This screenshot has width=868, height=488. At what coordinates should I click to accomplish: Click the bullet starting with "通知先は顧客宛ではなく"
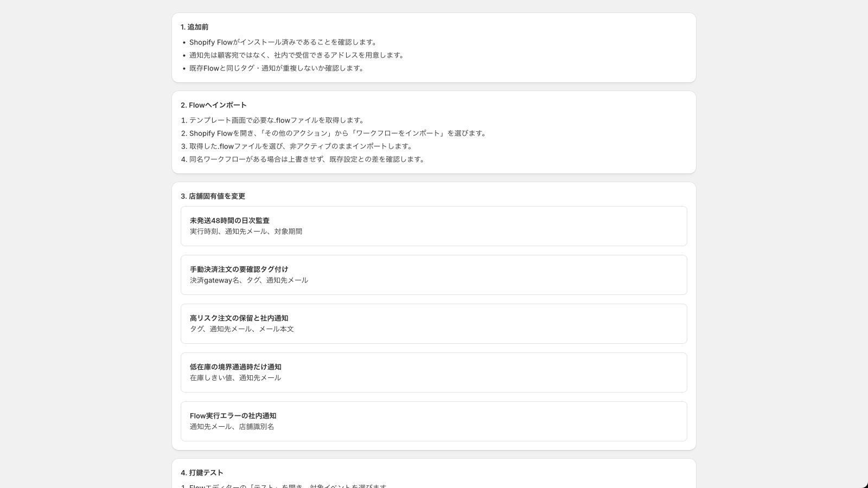pos(297,55)
